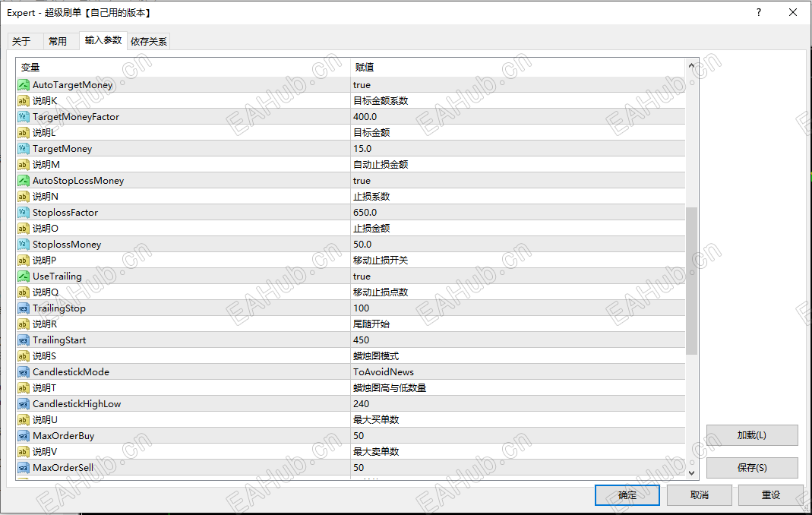Screen dimensions: 812x515
Task: Click the 移动止损开关 value cell
Action: (x=518, y=261)
